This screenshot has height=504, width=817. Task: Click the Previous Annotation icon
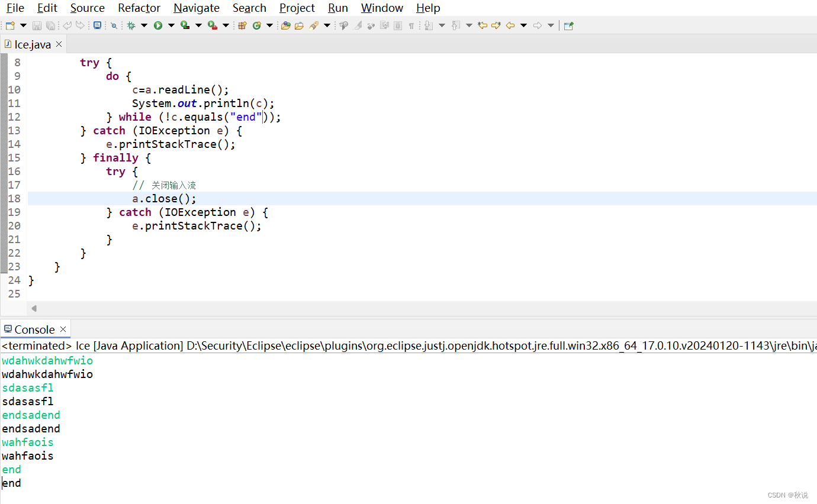point(456,25)
